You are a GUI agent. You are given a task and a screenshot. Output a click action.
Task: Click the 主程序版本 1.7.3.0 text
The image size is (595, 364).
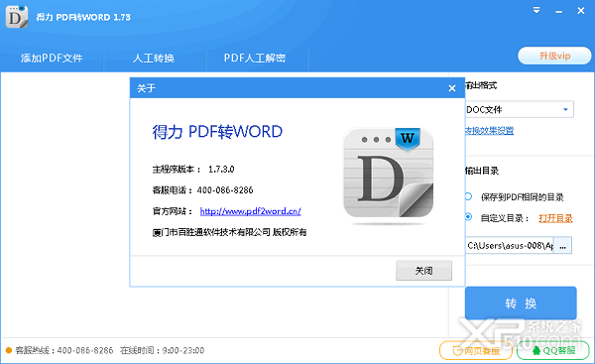point(193,169)
